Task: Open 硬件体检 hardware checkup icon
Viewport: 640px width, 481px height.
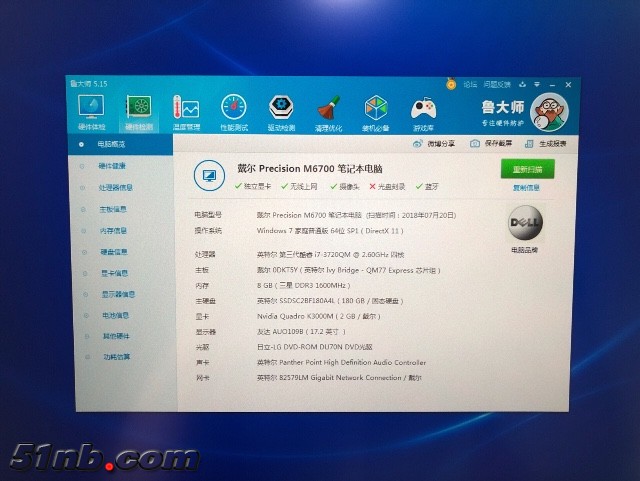Action: coord(90,110)
